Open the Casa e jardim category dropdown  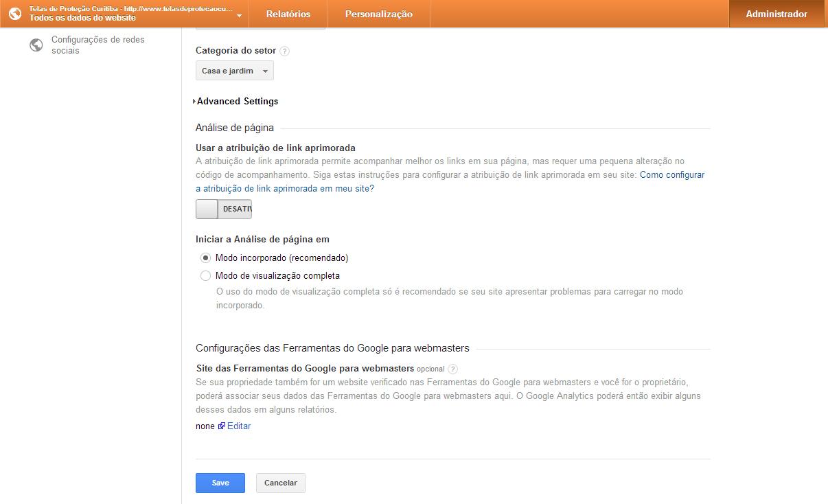coord(234,70)
